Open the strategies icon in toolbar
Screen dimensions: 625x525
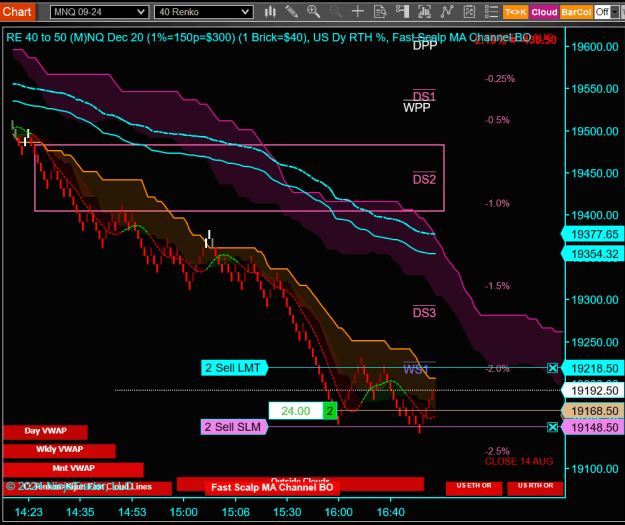(x=470, y=12)
